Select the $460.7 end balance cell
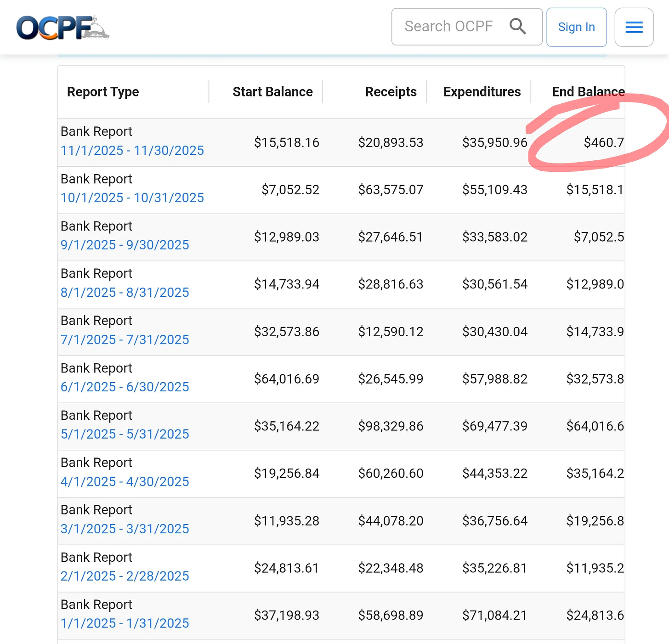The image size is (669, 644). coord(604,143)
